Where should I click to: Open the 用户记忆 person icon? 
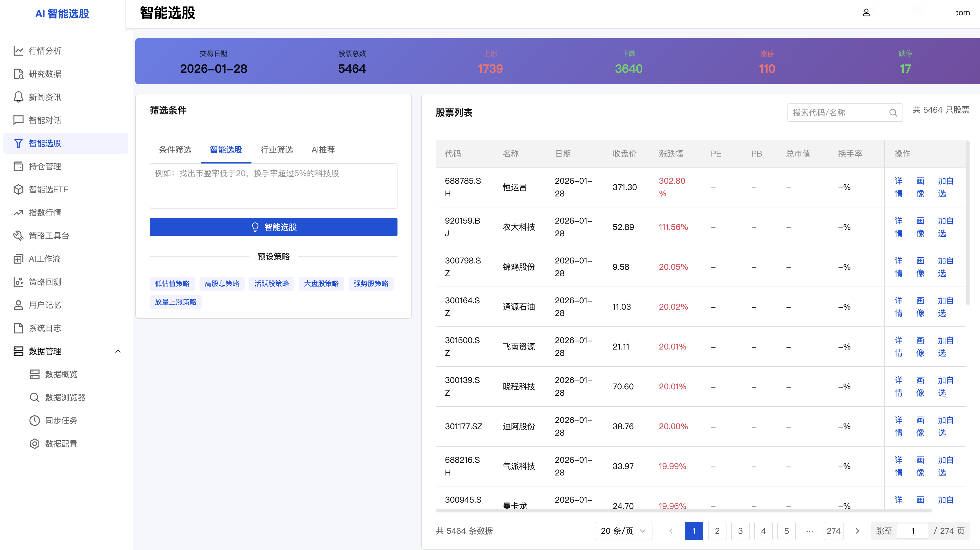point(18,305)
